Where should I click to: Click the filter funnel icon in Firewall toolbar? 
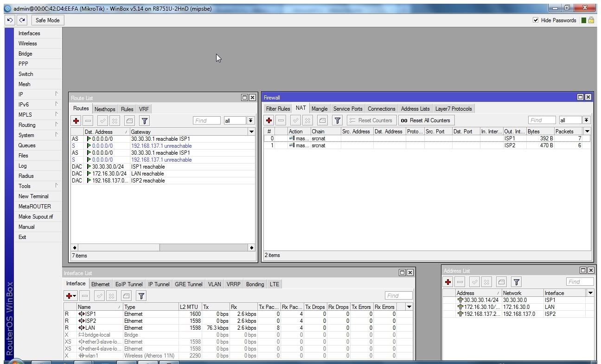tap(338, 120)
